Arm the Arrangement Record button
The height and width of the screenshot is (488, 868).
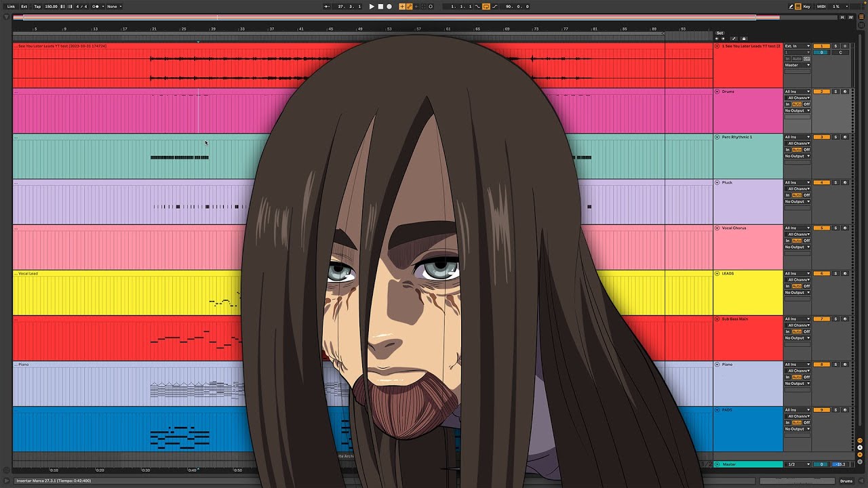389,6
